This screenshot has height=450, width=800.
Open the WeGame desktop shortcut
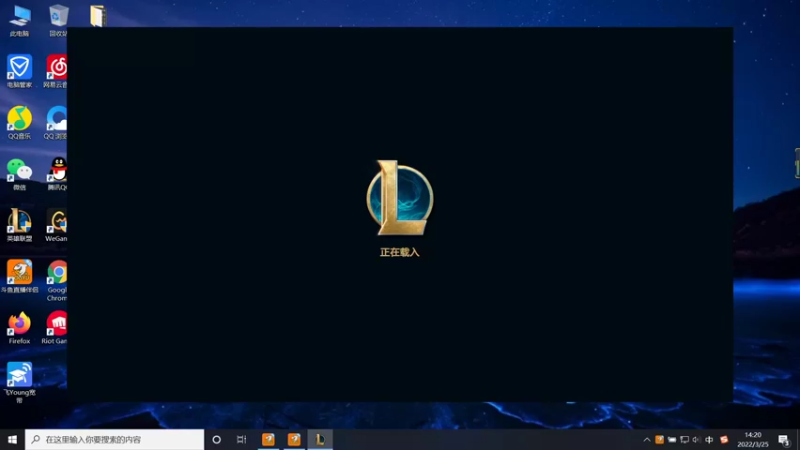(x=56, y=225)
